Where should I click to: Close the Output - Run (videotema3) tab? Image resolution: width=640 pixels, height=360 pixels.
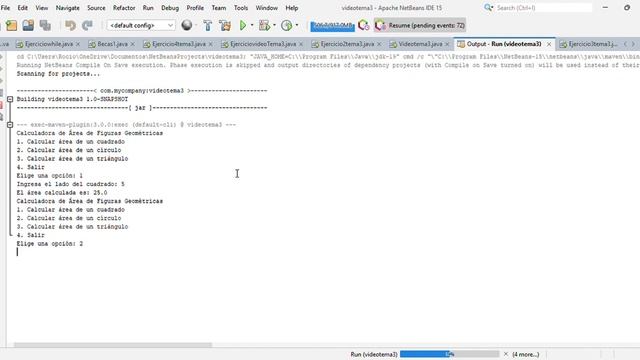549,44
